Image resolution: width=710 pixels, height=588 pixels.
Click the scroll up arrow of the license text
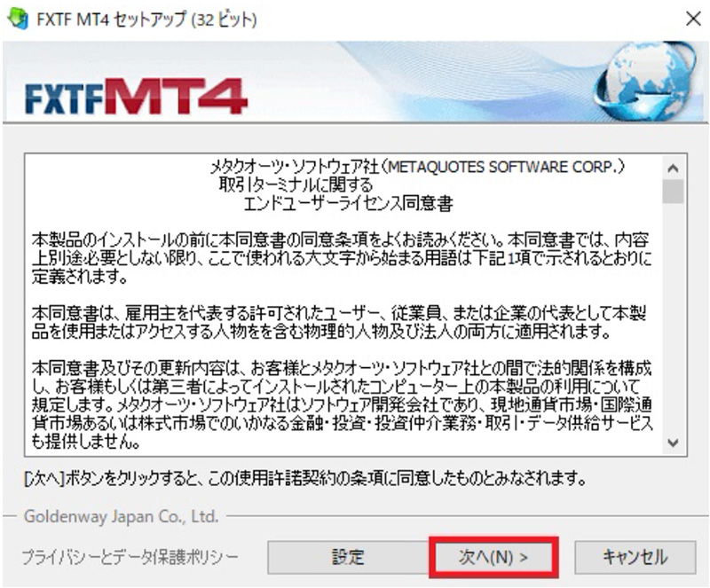tap(673, 169)
